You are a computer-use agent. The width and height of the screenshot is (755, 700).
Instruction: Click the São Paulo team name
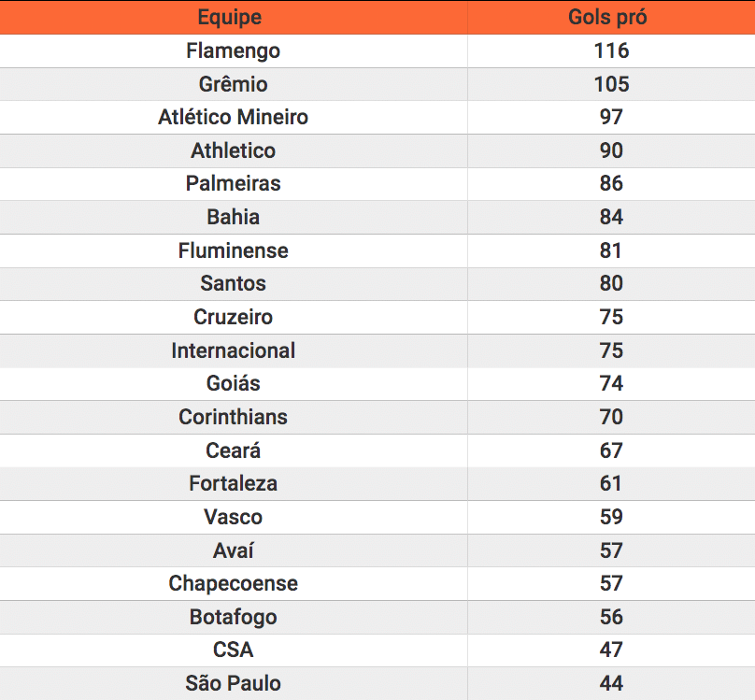(x=233, y=683)
